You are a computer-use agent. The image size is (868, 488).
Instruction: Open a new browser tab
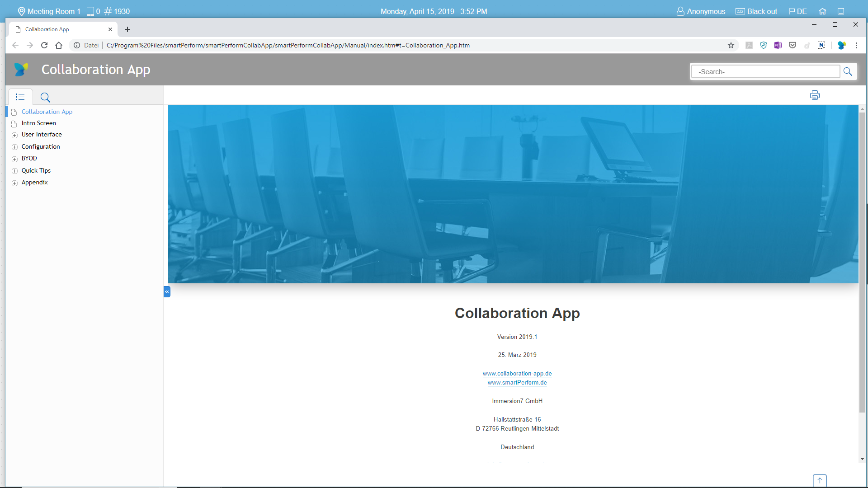[x=127, y=29]
